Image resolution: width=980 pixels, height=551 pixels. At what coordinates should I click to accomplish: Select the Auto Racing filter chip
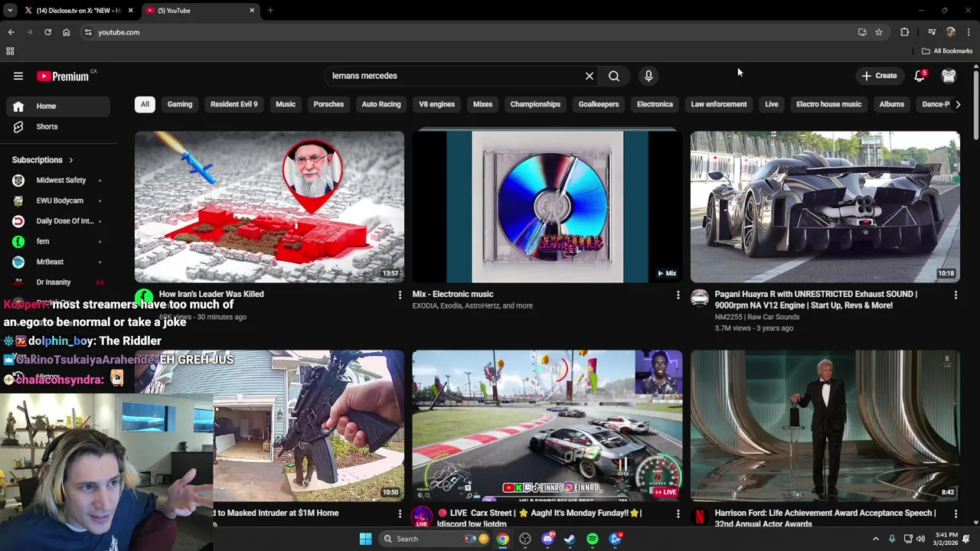381,104
